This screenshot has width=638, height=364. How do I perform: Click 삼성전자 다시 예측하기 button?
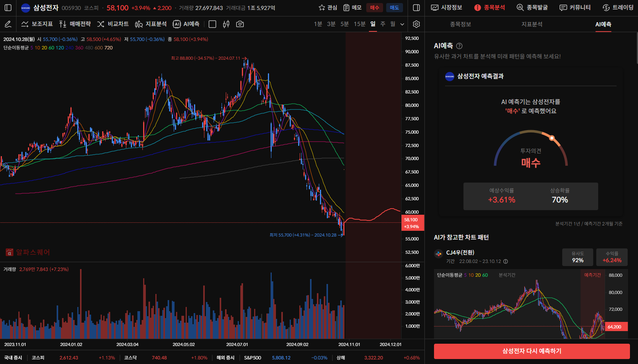[x=532, y=351]
